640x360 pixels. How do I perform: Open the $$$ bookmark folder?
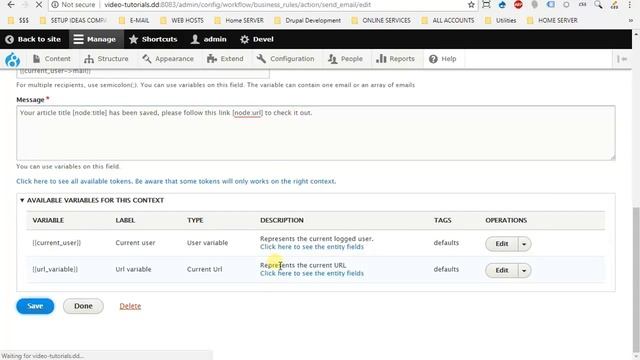[18, 20]
